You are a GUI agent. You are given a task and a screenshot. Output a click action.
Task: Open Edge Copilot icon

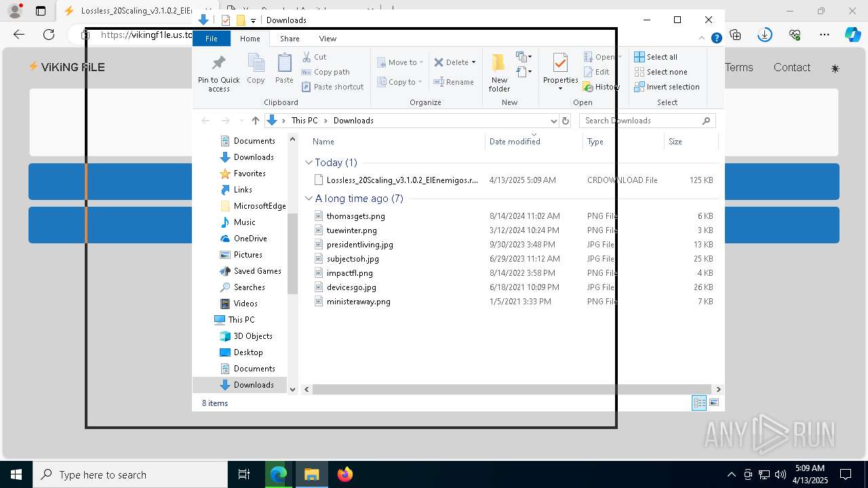coord(852,34)
